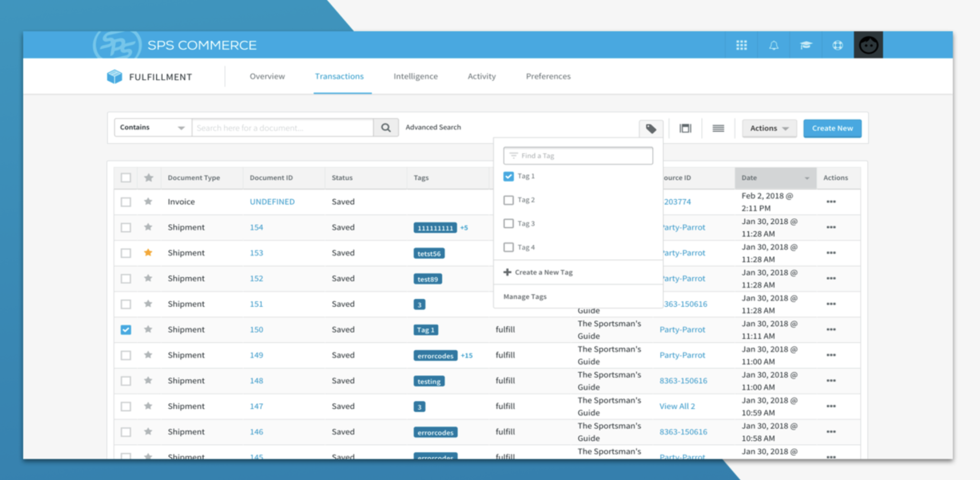Expand the Actions dropdown button
Image resolution: width=980 pixels, height=480 pixels.
[x=769, y=129]
